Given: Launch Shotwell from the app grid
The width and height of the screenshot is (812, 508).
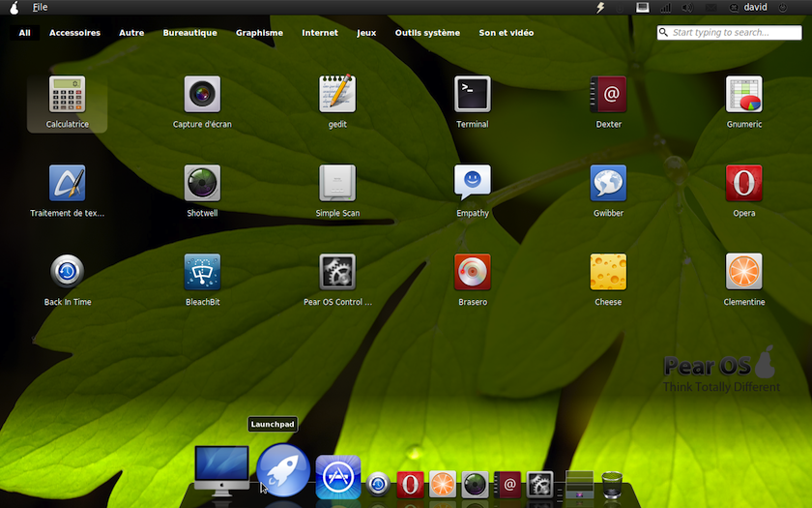Looking at the screenshot, I should (x=202, y=183).
